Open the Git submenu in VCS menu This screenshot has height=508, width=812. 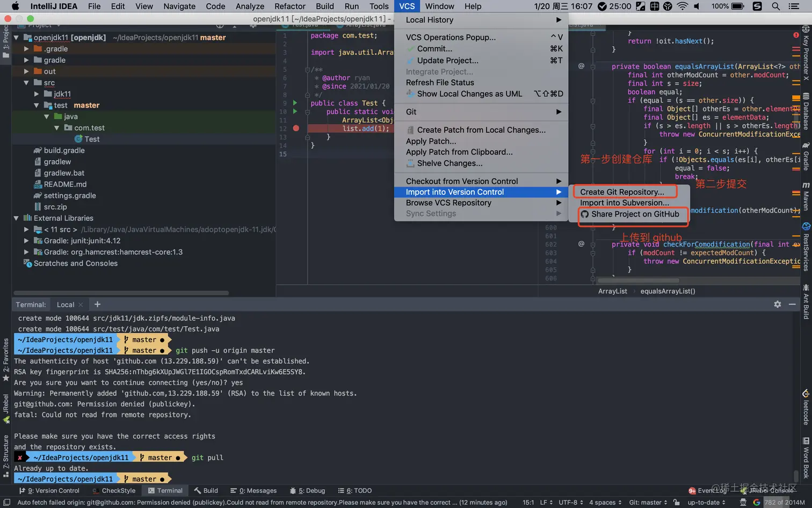481,112
